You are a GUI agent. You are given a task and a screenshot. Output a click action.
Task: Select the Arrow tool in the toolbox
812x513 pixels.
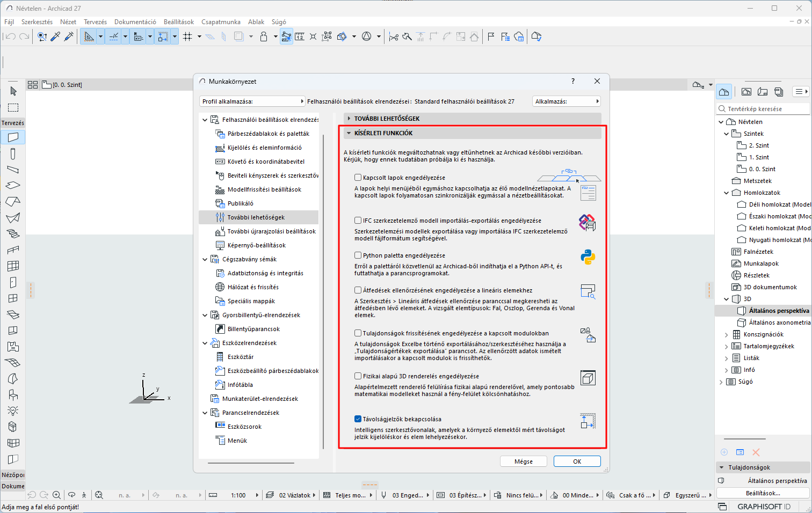tap(13, 91)
